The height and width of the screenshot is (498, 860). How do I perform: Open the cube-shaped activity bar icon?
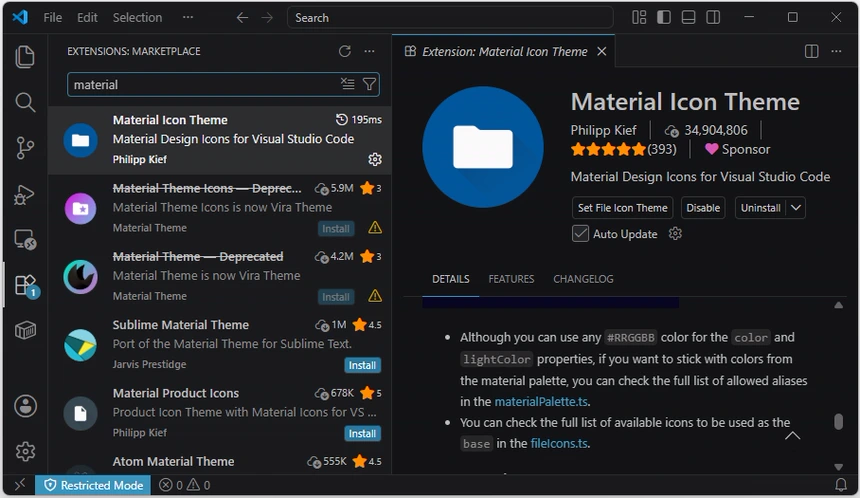pos(25,330)
